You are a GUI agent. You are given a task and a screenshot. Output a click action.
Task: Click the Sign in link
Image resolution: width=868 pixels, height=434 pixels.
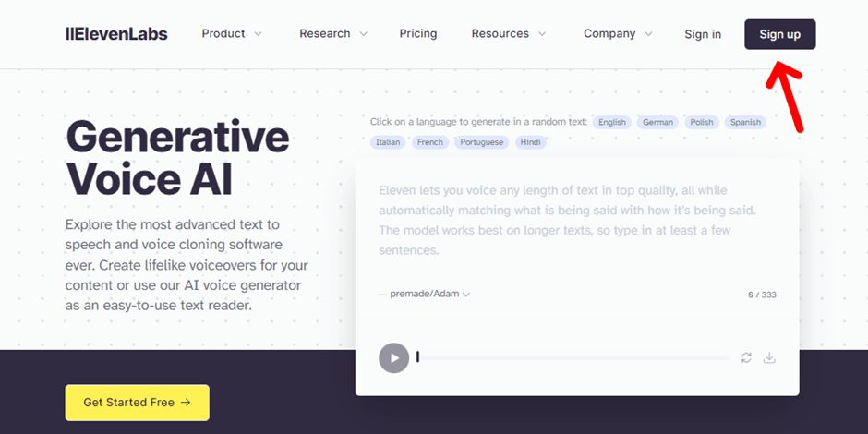pyautogui.click(x=703, y=34)
